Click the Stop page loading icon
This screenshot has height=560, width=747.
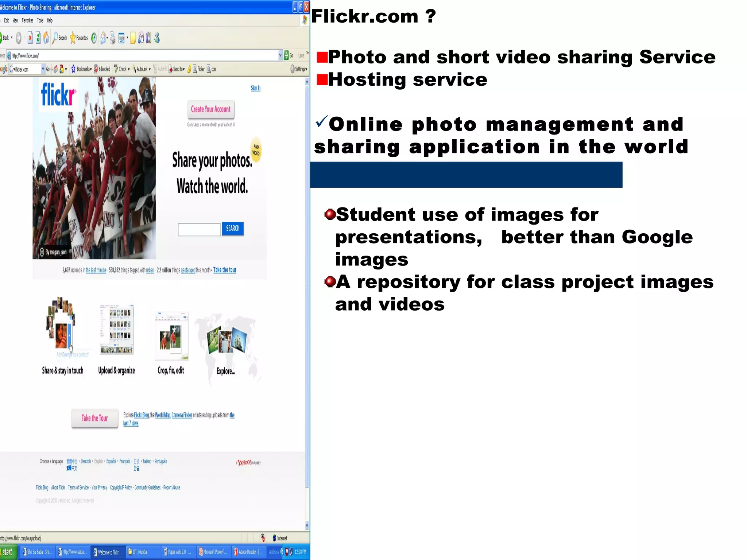[x=30, y=38]
